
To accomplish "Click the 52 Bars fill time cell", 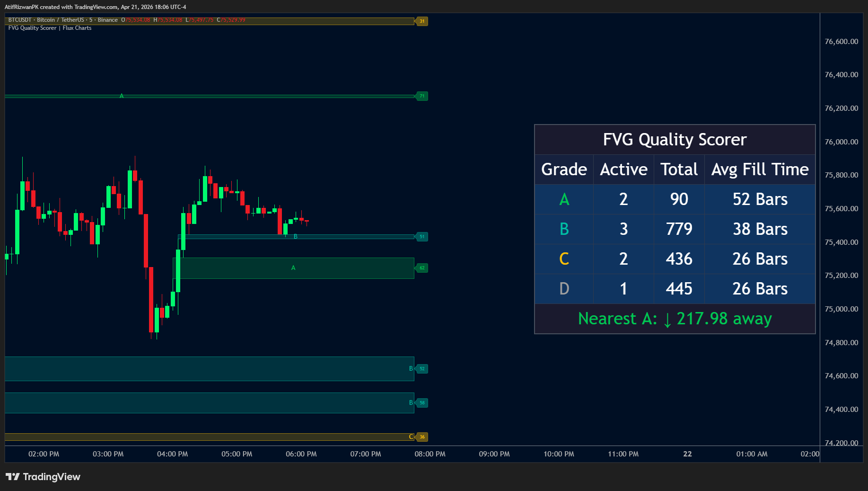I will [x=760, y=199].
